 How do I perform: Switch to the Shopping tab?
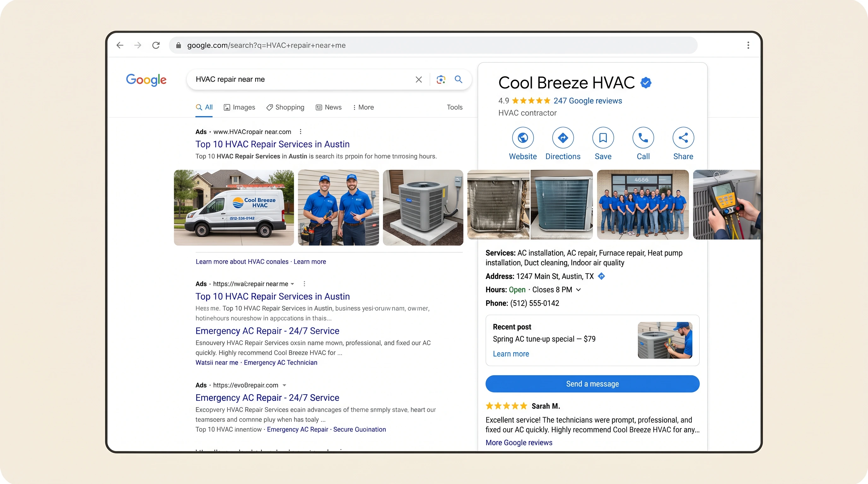point(285,107)
